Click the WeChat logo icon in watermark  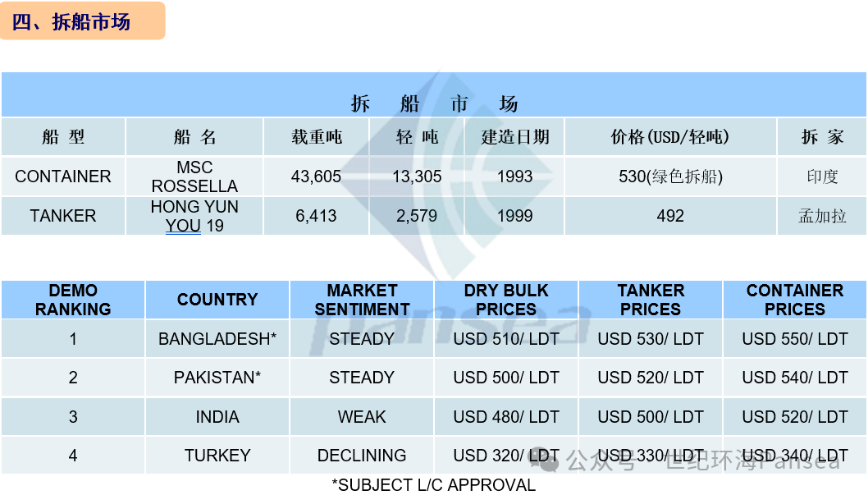click(x=548, y=461)
